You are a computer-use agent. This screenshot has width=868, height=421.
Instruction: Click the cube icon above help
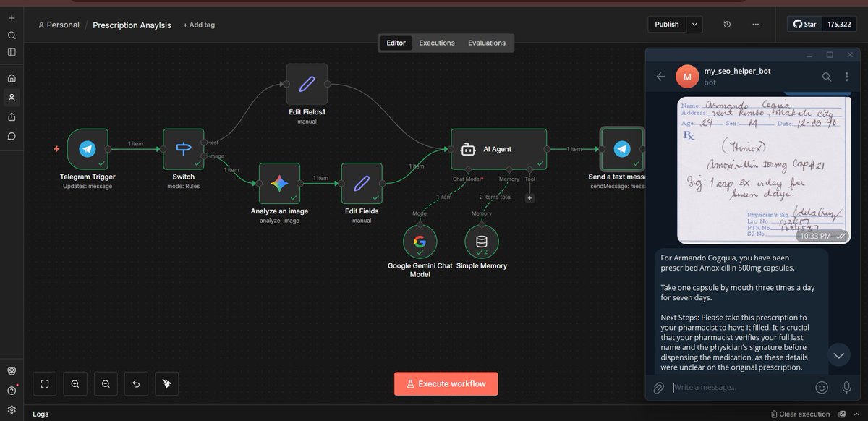(x=12, y=370)
